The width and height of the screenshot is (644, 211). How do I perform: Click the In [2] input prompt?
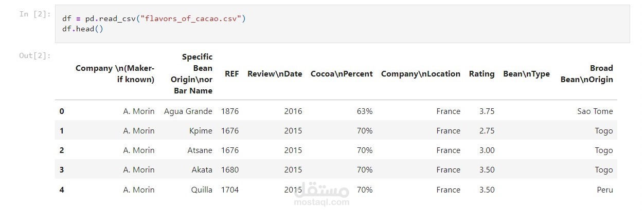click(35, 14)
